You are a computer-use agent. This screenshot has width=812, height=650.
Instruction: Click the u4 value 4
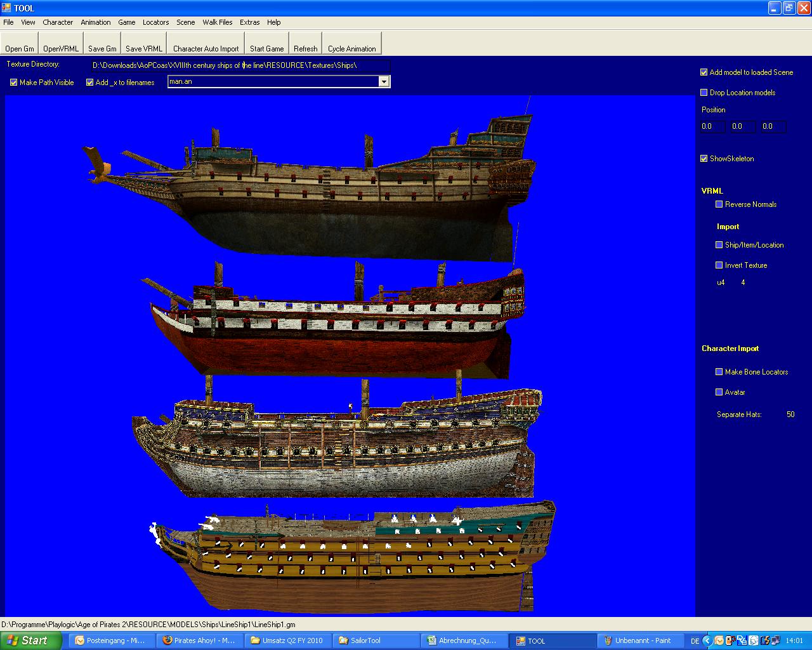(743, 282)
